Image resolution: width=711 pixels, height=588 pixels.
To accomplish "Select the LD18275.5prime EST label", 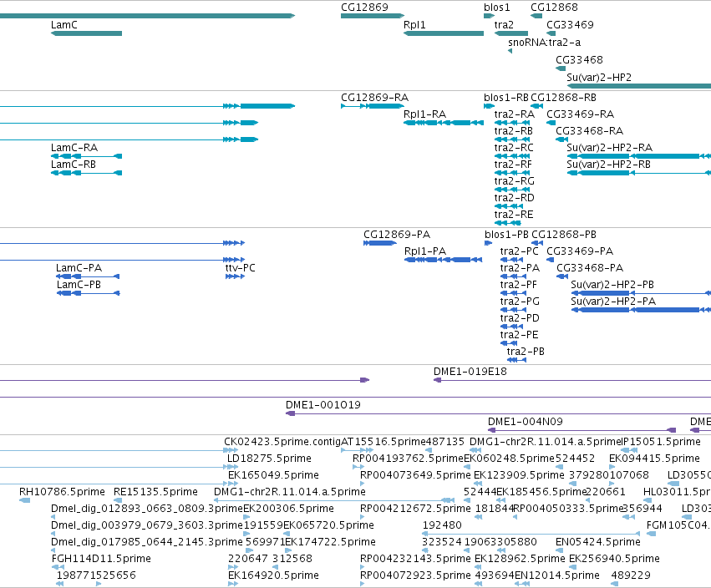I will click(269, 459).
